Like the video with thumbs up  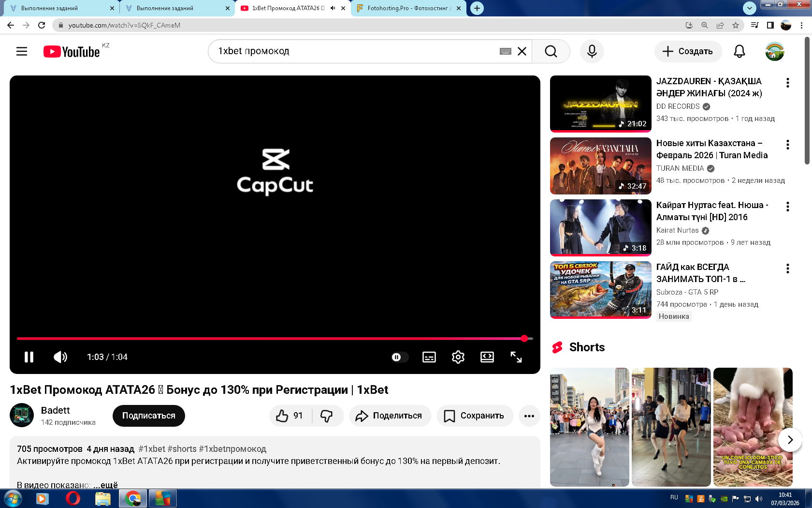coord(290,416)
